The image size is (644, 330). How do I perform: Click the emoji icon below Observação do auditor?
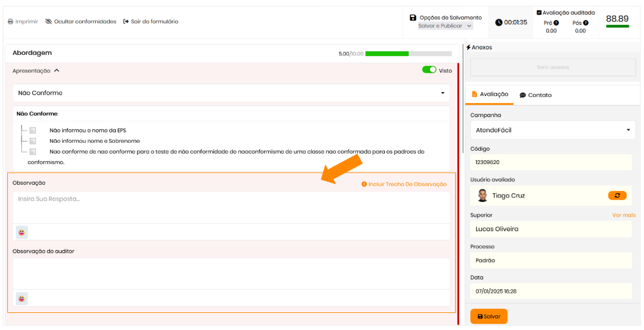click(x=22, y=298)
